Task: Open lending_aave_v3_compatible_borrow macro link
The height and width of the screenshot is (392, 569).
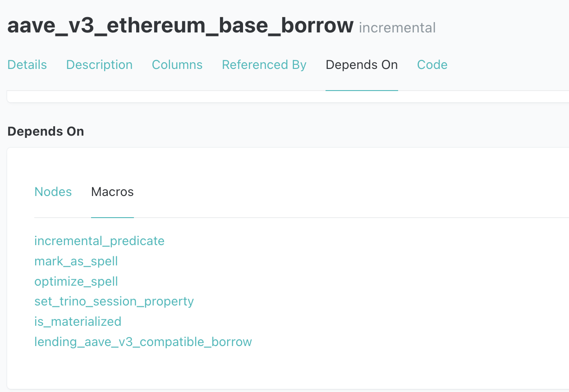Action: point(143,342)
